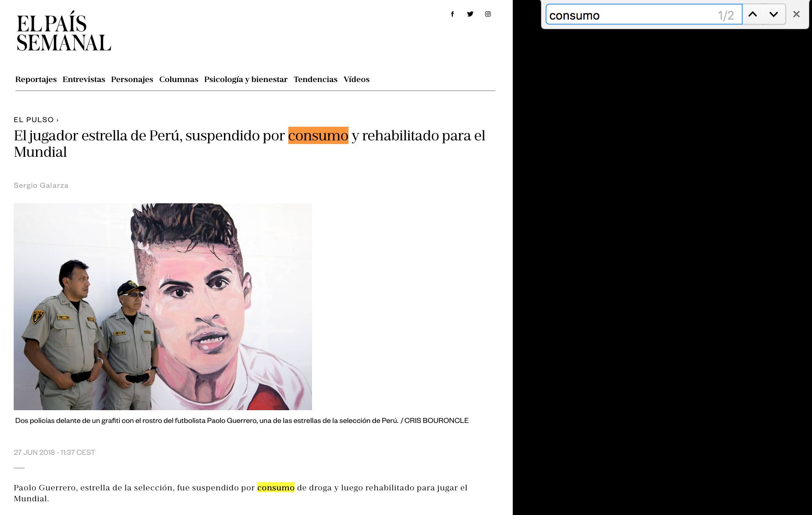The width and height of the screenshot is (812, 515).
Task: Jump to next search match with down chevron
Action: tap(773, 14)
